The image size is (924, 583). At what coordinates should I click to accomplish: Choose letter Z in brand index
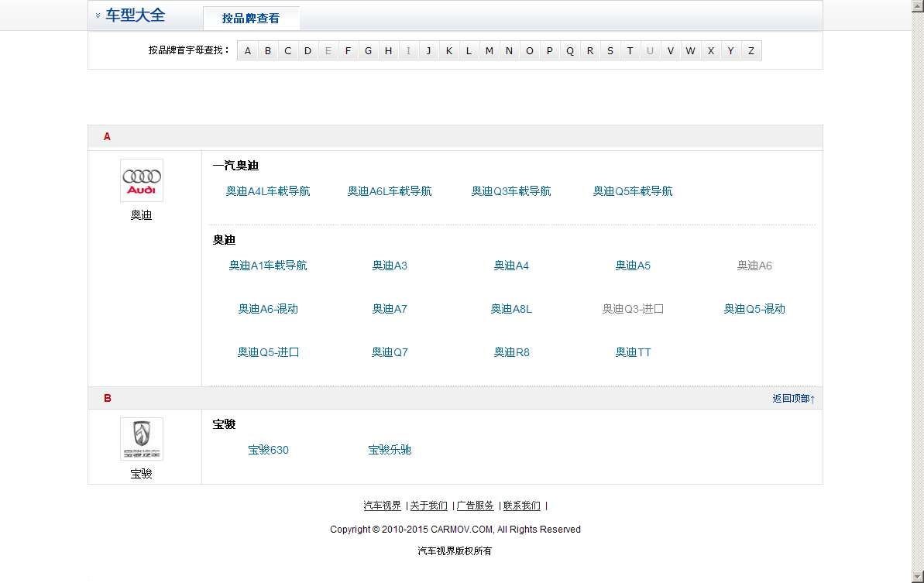point(751,51)
